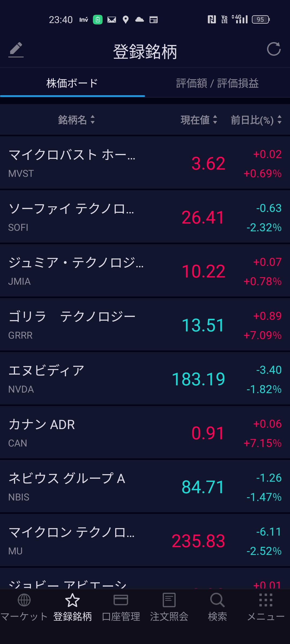Open 口座管理 card icon
The width and height of the screenshot is (290, 644).
point(121,600)
